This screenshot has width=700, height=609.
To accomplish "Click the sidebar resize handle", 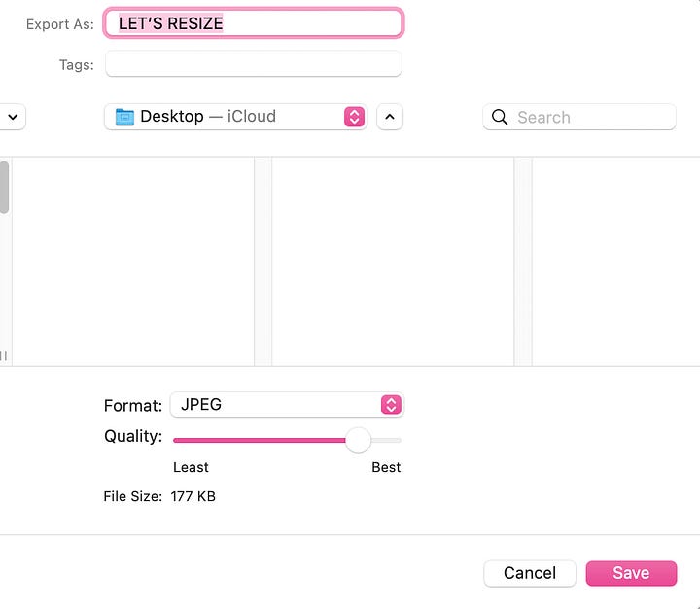I will pos(4,356).
